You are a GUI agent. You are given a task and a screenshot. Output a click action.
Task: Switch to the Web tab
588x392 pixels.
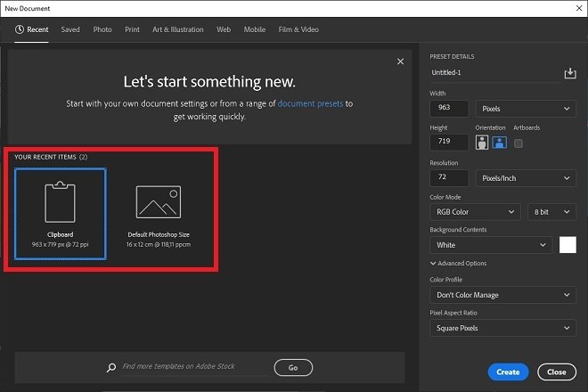click(x=224, y=29)
